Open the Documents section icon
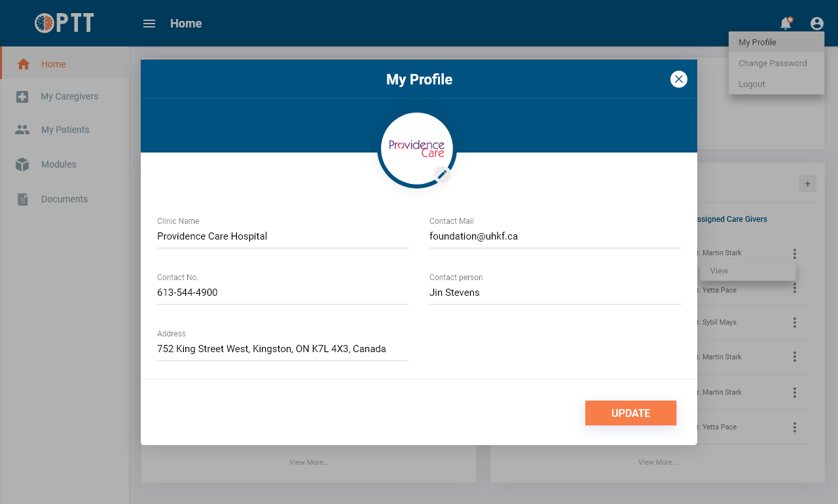 (x=22, y=199)
